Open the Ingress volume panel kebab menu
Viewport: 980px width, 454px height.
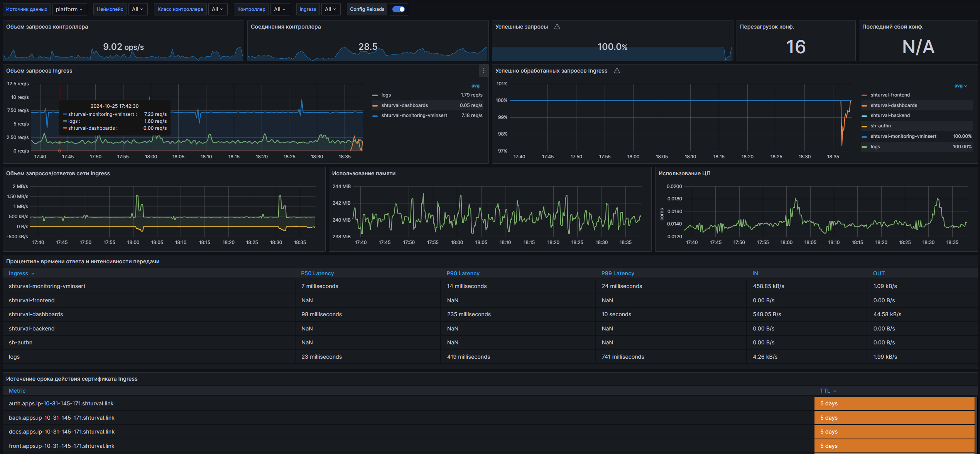click(x=483, y=71)
